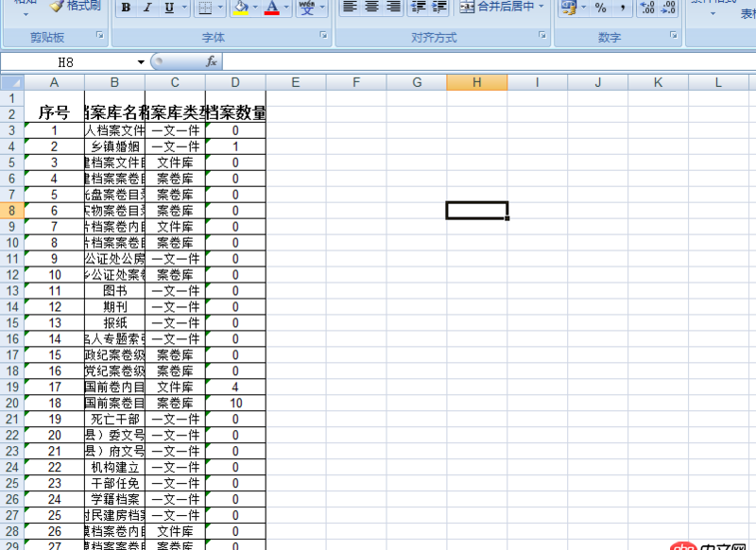The height and width of the screenshot is (550, 756).
Task: Increase the indent
Action: (x=439, y=7)
